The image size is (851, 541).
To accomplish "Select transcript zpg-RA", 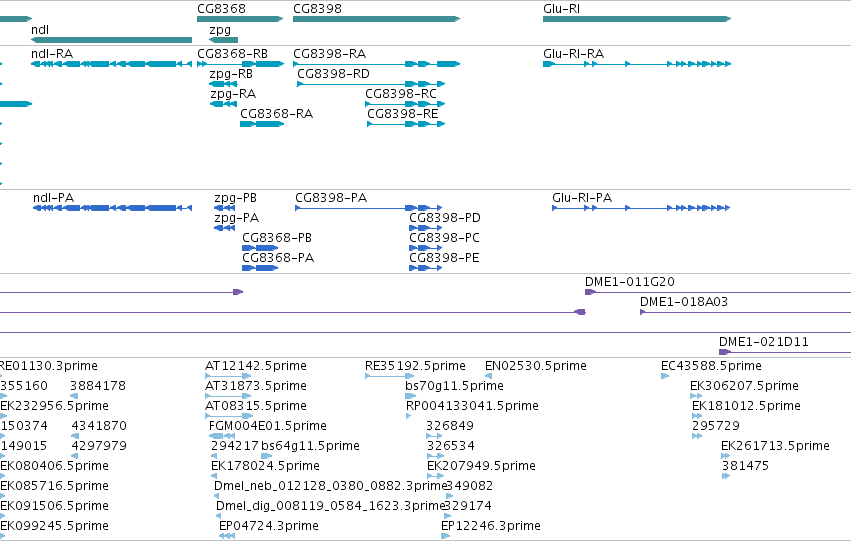I will point(233,94).
